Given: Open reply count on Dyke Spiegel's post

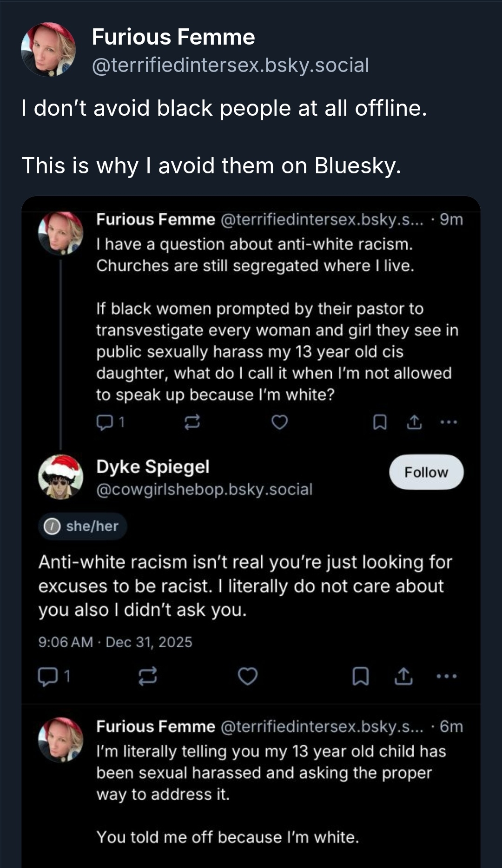Looking at the screenshot, I should pos(54,676).
